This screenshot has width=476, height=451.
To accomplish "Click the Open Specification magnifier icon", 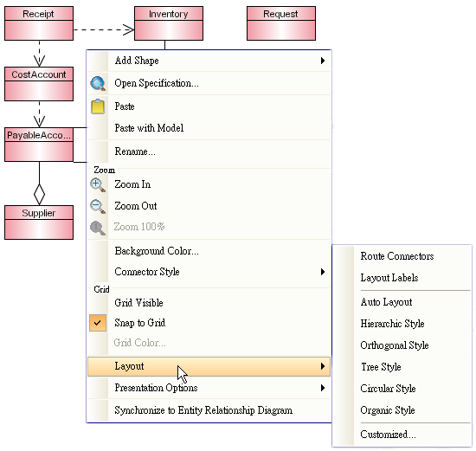I will point(98,83).
